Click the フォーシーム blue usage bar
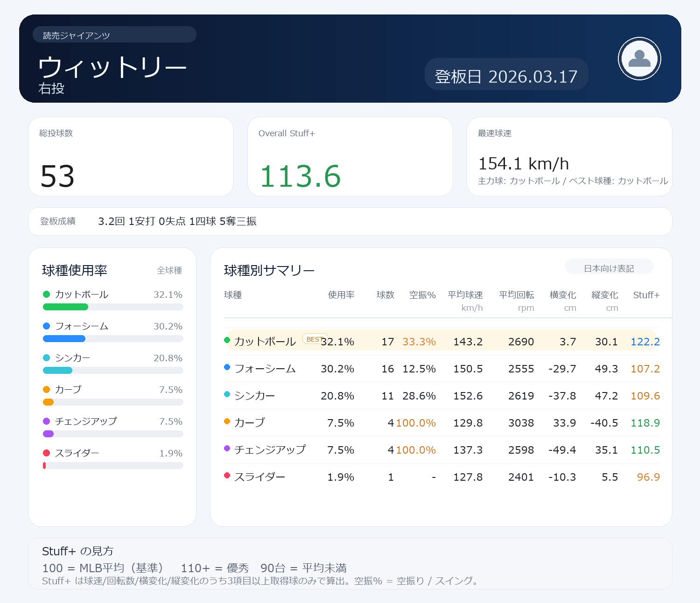 point(64,339)
